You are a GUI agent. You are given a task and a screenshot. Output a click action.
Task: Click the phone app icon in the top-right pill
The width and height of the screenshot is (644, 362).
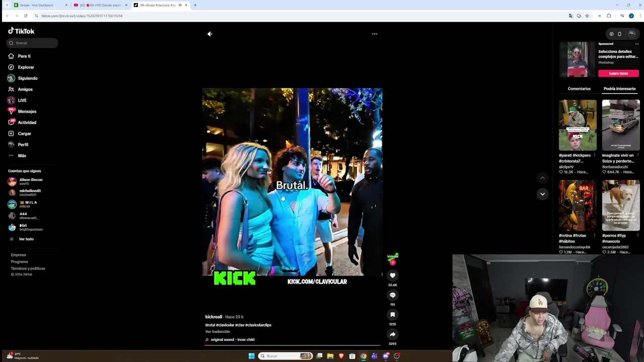click(x=619, y=34)
